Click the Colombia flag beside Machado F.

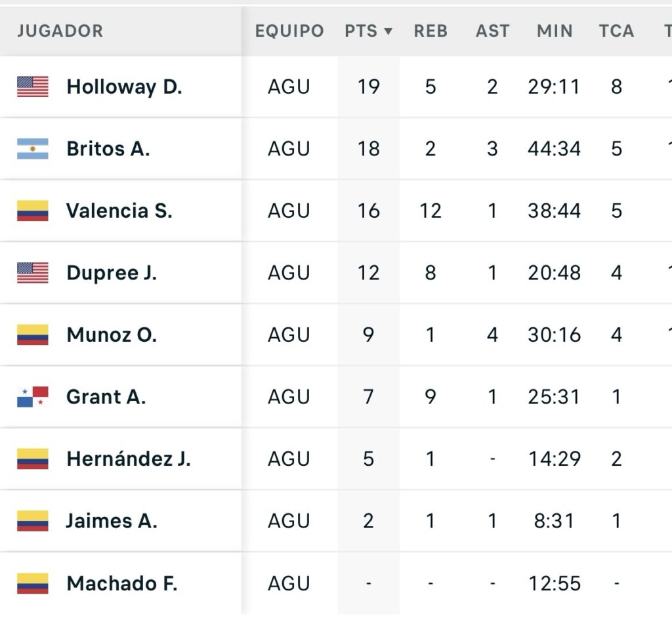(33, 583)
